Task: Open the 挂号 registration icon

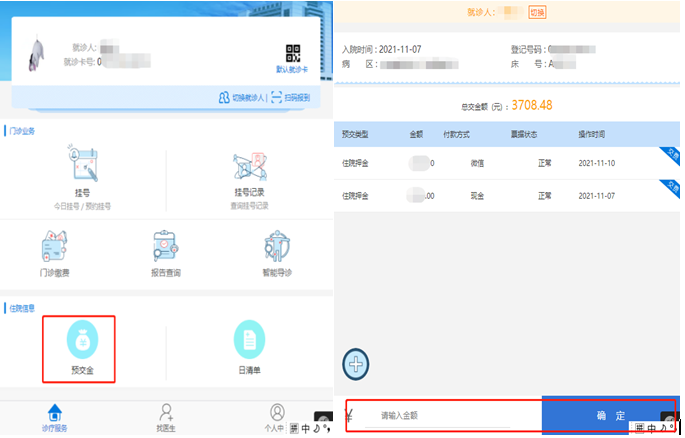Action: point(84,171)
